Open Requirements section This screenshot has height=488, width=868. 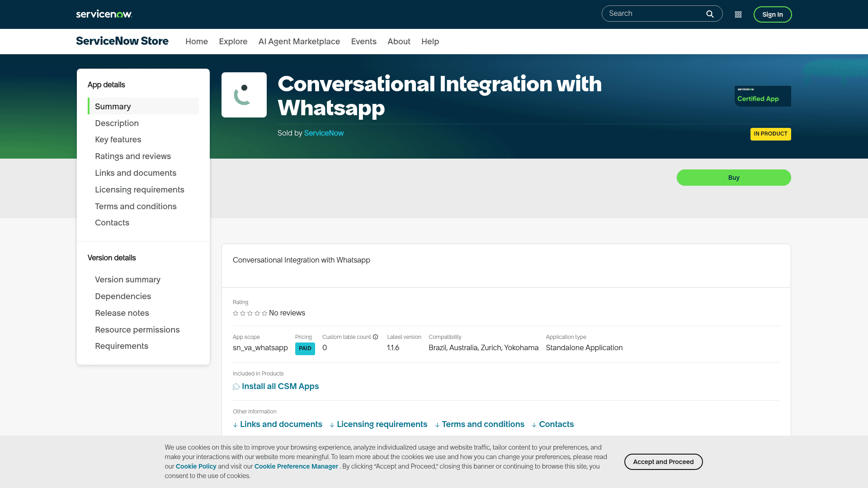[x=122, y=346]
